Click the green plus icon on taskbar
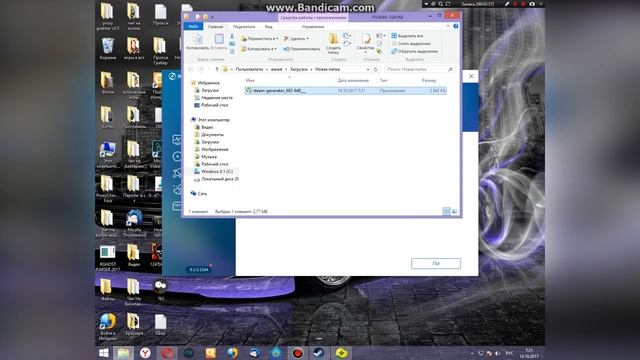Screen dimensions: 640x360 pos(341,353)
